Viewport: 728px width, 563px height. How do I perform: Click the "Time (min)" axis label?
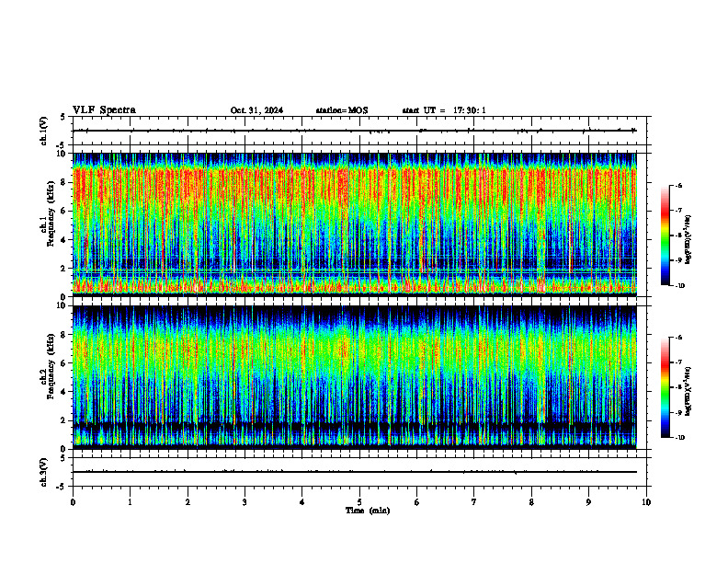368,511
